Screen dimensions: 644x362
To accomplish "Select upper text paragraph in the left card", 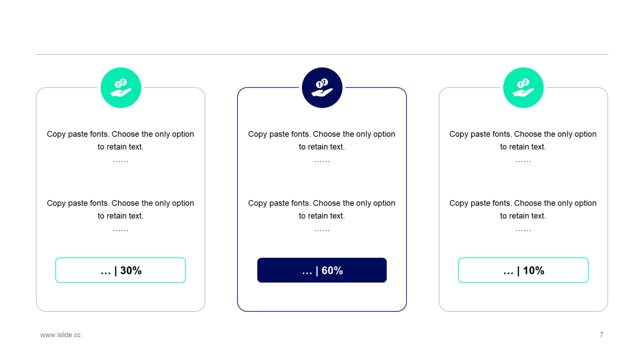I will click(x=121, y=140).
